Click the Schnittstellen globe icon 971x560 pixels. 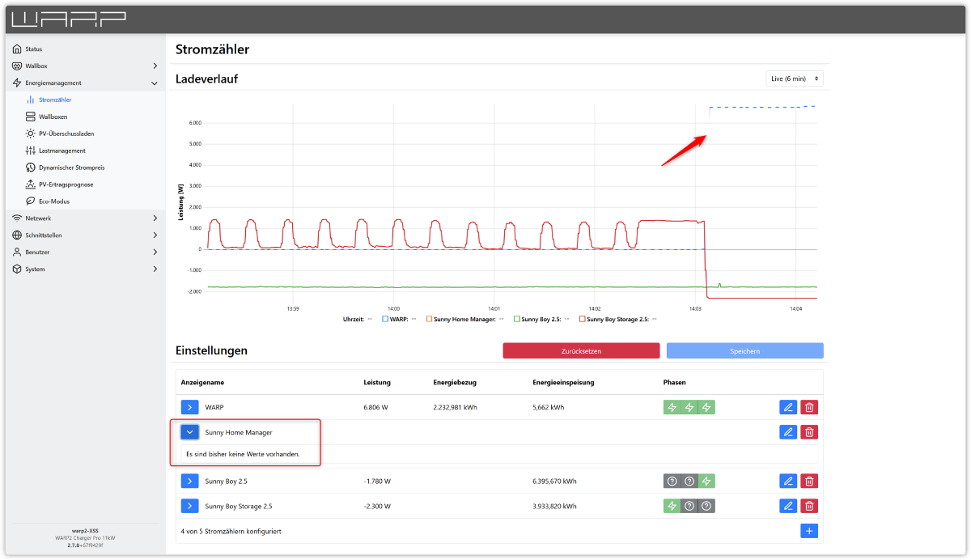pyautogui.click(x=17, y=235)
